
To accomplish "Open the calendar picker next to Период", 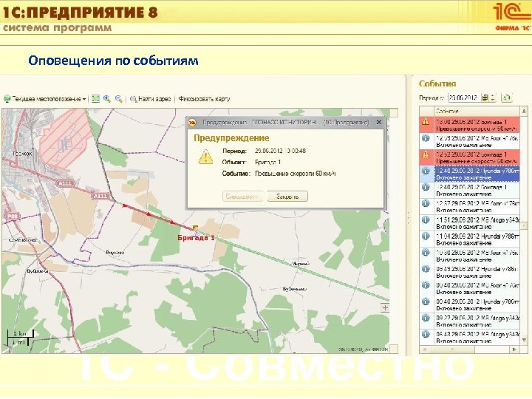I will pos(485,98).
